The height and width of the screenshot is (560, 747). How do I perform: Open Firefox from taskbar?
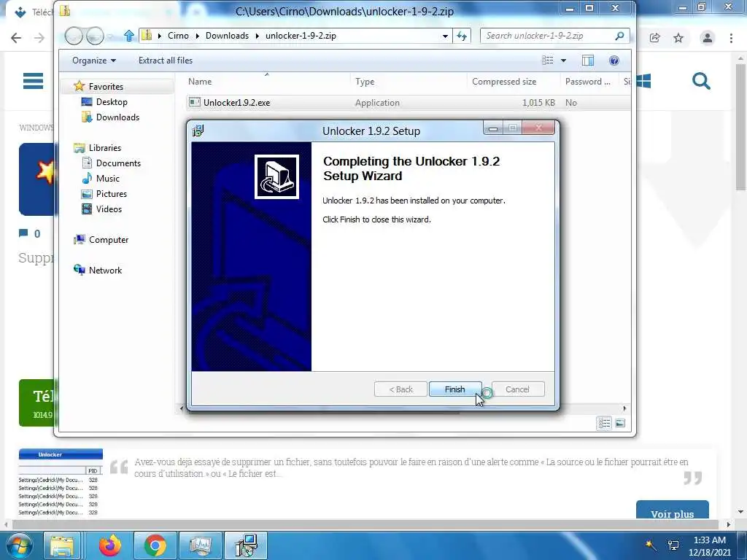[x=110, y=545]
